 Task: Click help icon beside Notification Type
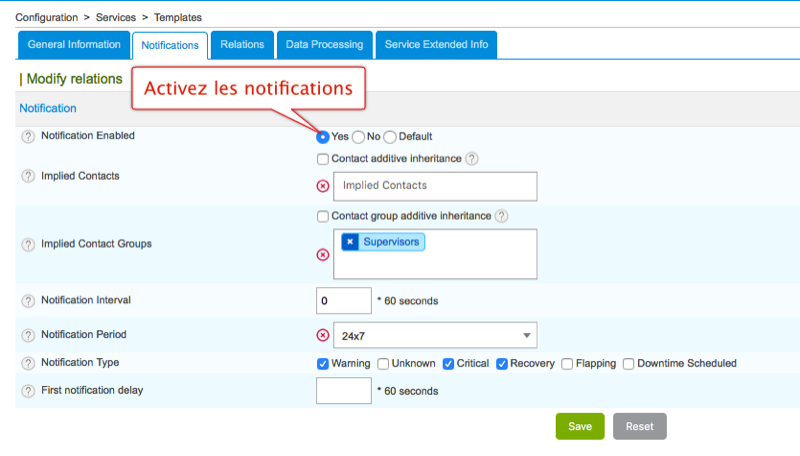pos(28,363)
